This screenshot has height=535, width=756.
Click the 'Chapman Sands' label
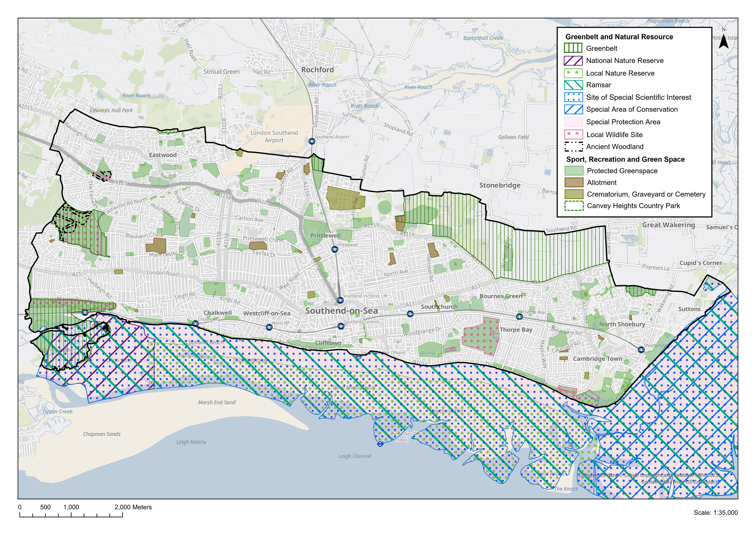[x=102, y=434]
